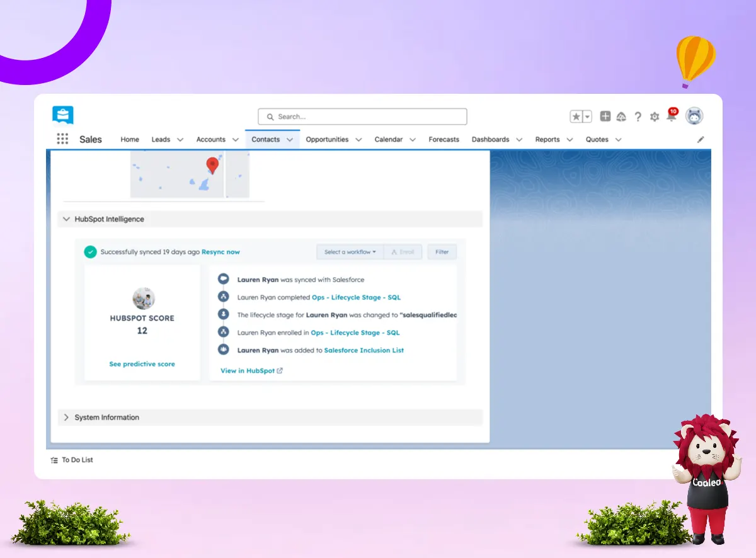Click the edit navigation pencil icon

pyautogui.click(x=701, y=140)
